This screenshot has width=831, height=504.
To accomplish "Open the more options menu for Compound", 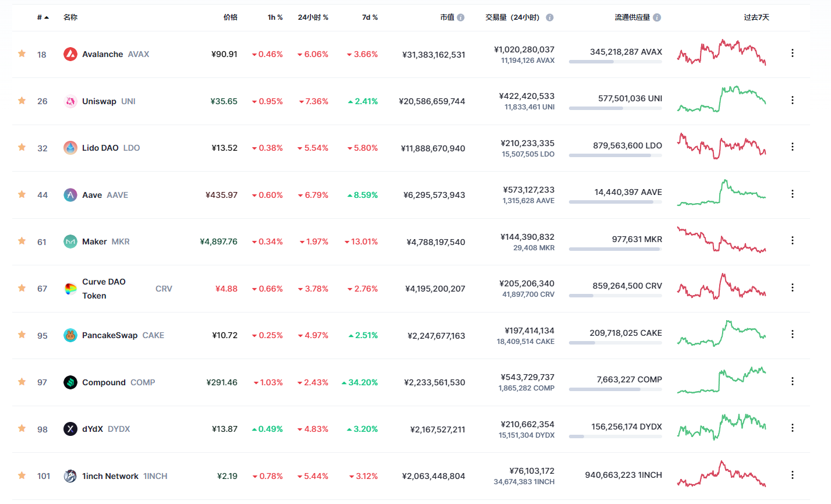I will point(792,381).
